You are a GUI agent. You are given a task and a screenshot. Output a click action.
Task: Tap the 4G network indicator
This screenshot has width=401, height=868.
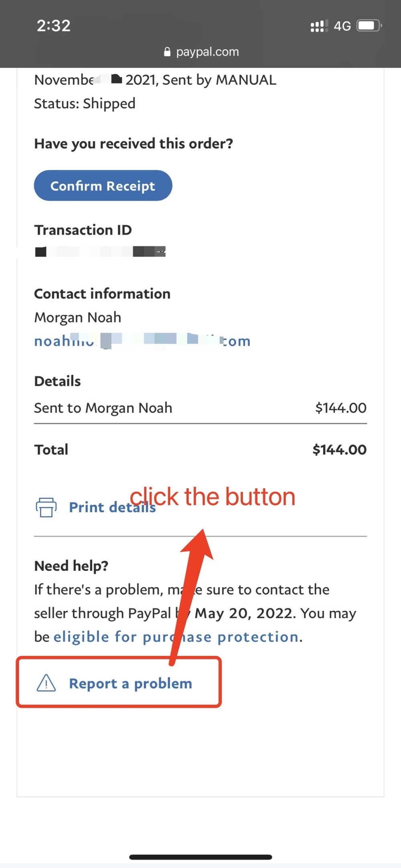[x=342, y=26]
